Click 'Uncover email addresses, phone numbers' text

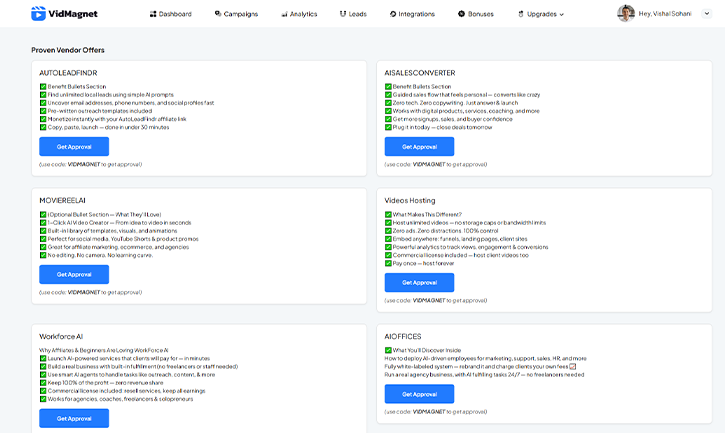tap(131, 103)
